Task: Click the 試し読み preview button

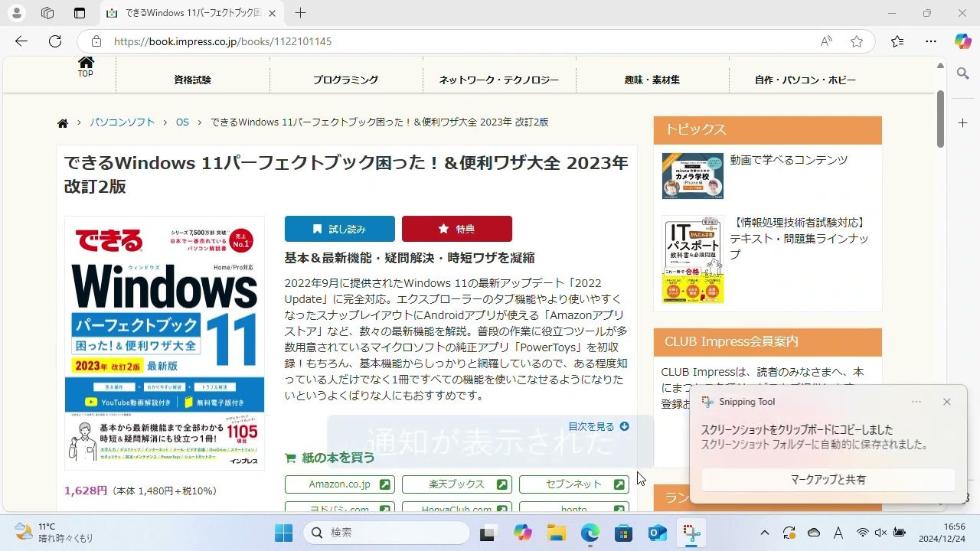Action: 340,229
